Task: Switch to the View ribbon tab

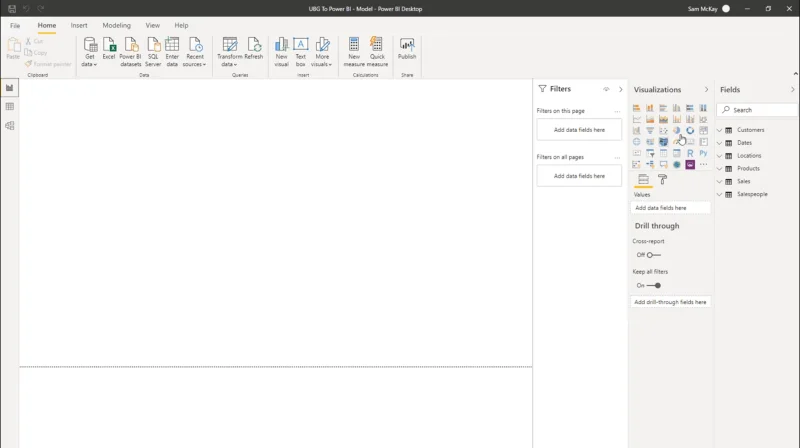Action: click(x=153, y=26)
